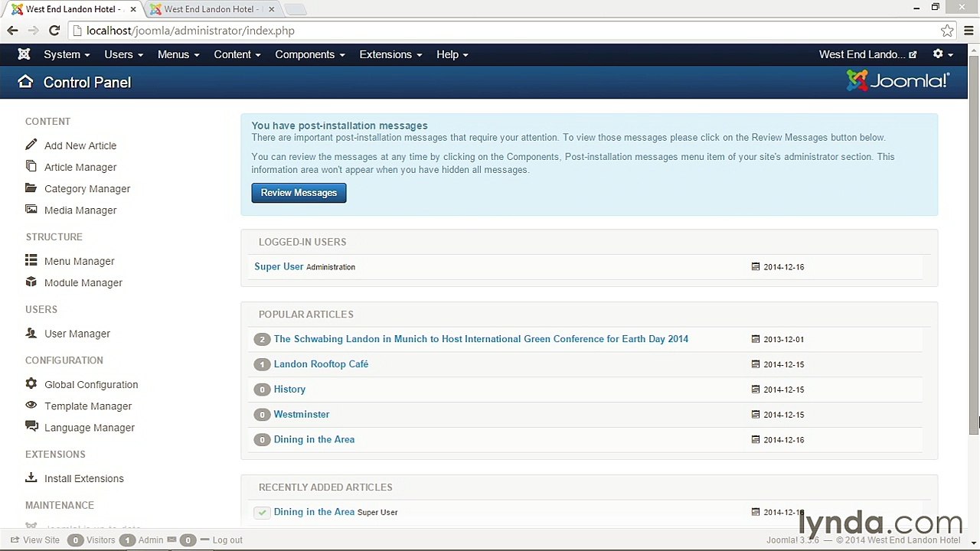The width and height of the screenshot is (980, 551).
Task: Click the Category Manager folder icon
Action: pyautogui.click(x=31, y=187)
